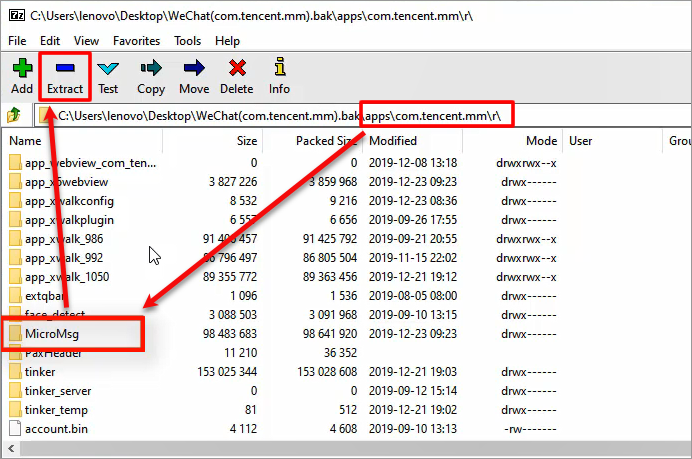Click the Add toolbar icon
The width and height of the screenshot is (692, 459).
(22, 68)
